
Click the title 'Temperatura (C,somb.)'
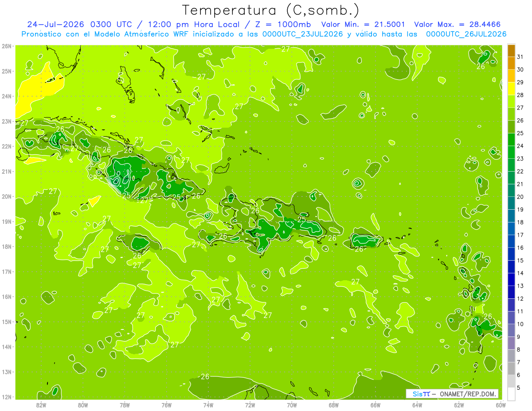click(270, 11)
